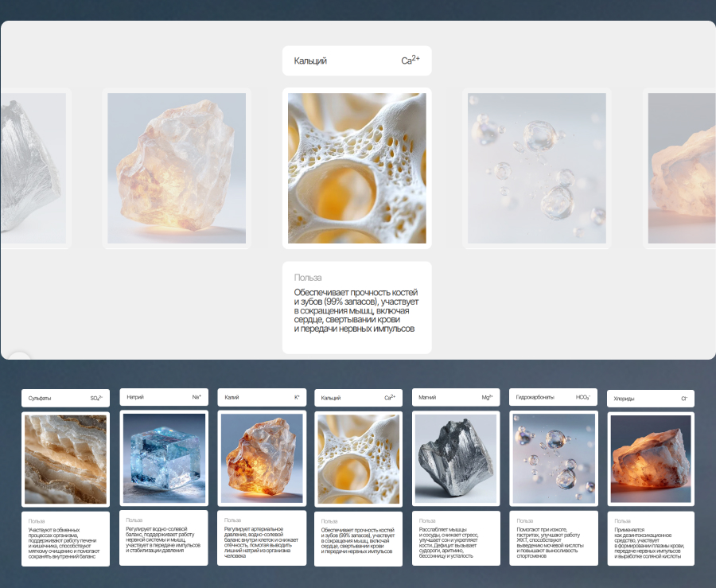
Task: Click the small bubbles image under Гидрокарбонаты
Action: (553, 458)
